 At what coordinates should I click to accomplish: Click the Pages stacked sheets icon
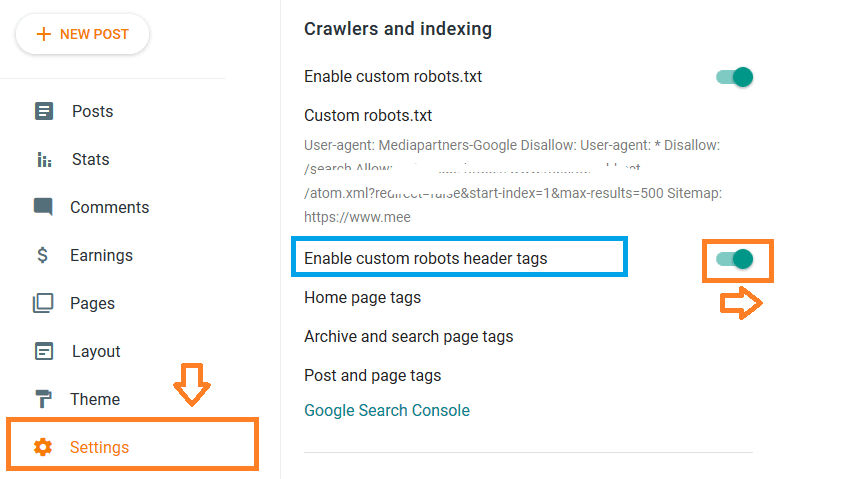click(43, 303)
